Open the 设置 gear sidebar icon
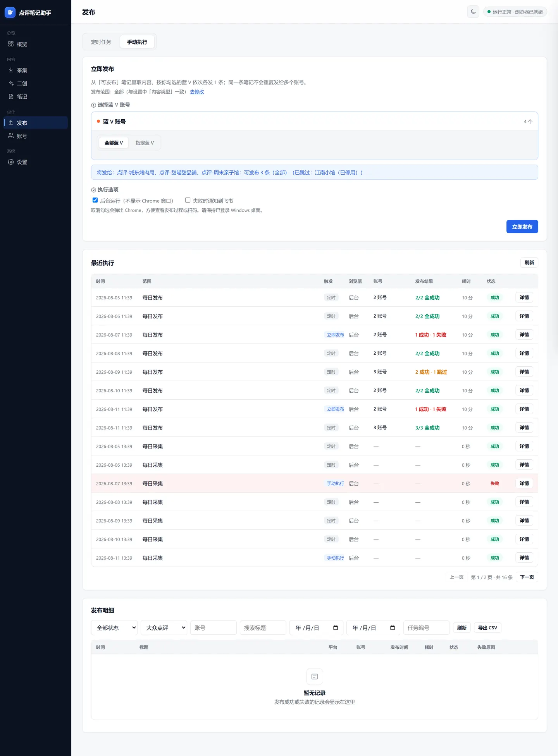 (11, 162)
